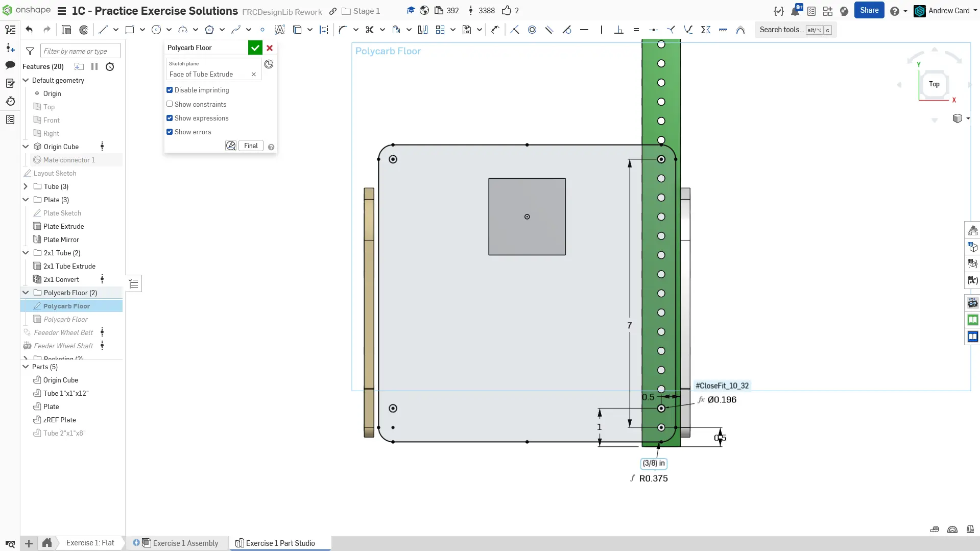Image resolution: width=980 pixels, height=551 pixels.
Task: Select the Sketch fillet tool
Action: [343, 30]
